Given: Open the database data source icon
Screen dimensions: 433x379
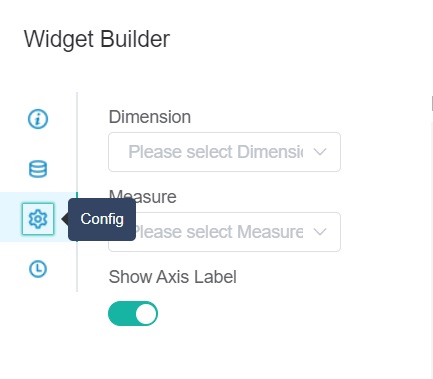Looking at the screenshot, I should click(38, 169).
